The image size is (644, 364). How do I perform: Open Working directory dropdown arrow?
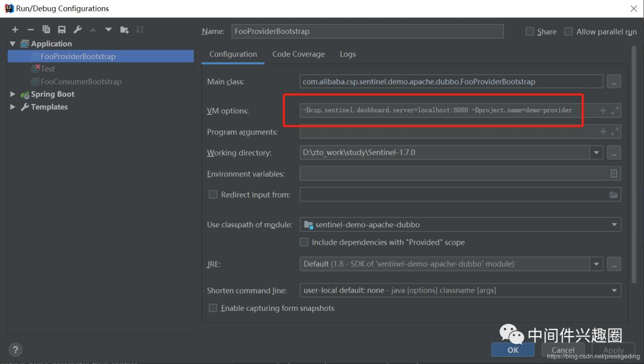pos(596,153)
